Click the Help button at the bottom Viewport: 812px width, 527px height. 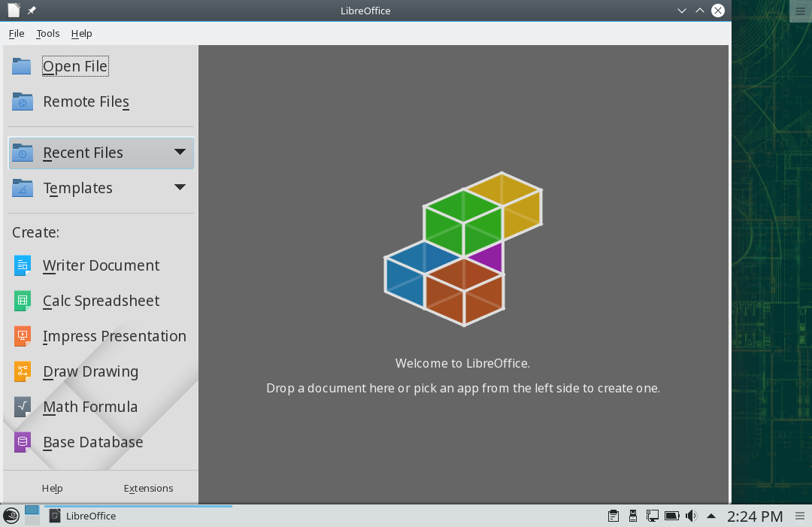[52, 488]
